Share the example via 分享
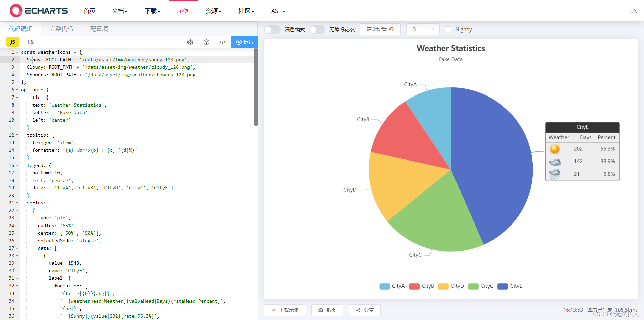This screenshot has height=320, width=644. [x=365, y=310]
